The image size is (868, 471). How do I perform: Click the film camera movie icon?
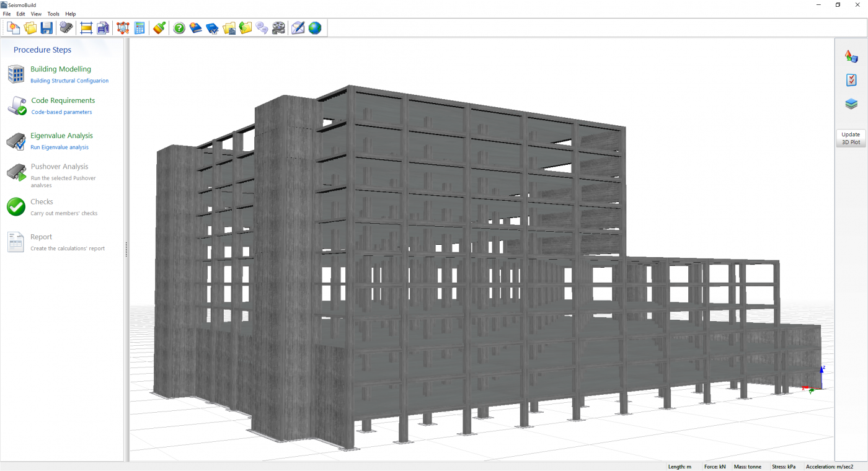pyautogui.click(x=278, y=28)
